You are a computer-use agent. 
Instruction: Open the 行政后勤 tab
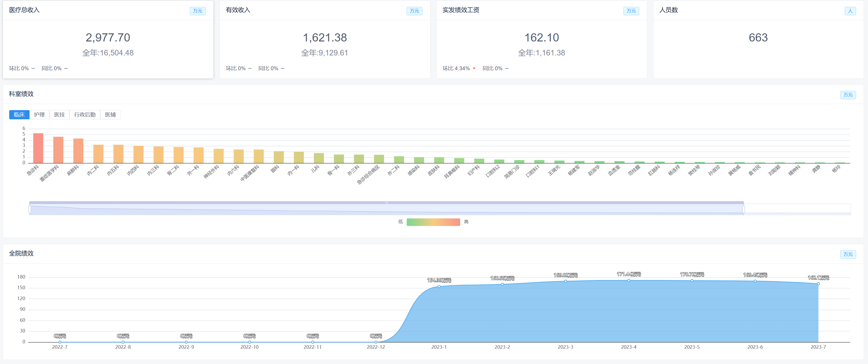(x=84, y=115)
